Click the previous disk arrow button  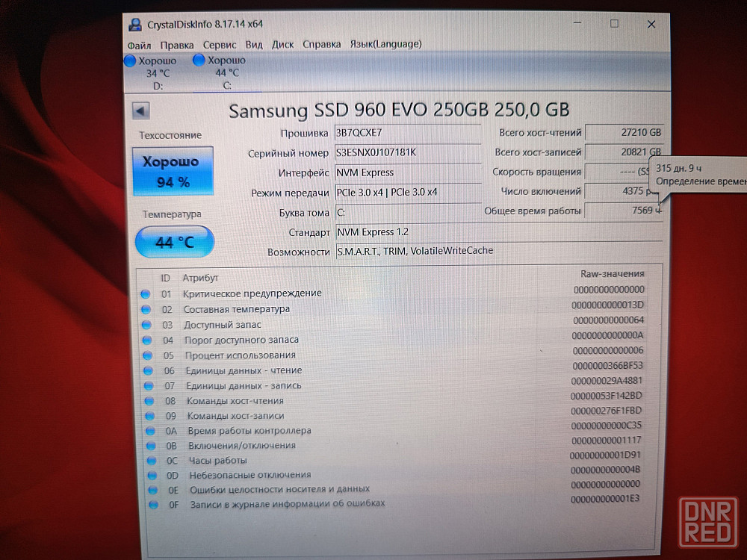coord(140,111)
